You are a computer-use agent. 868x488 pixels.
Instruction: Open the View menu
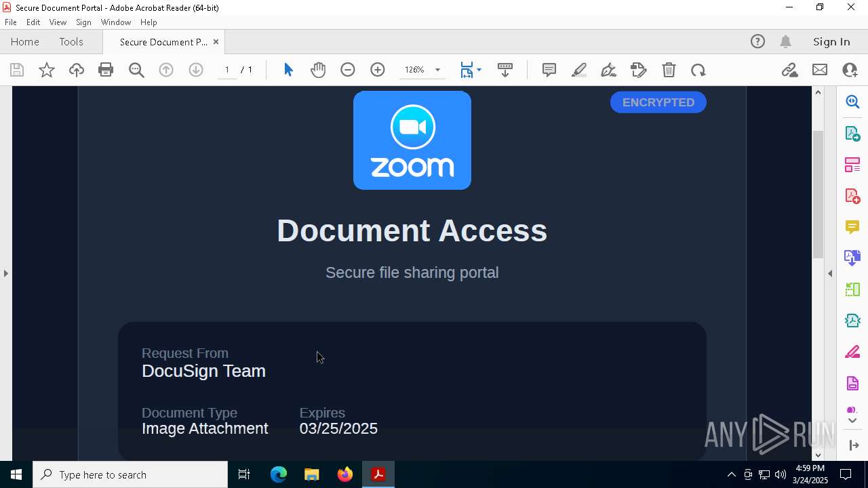58,22
